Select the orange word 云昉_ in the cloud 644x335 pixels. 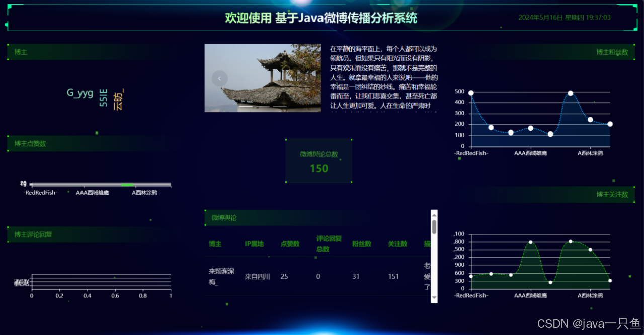pyautogui.click(x=118, y=99)
